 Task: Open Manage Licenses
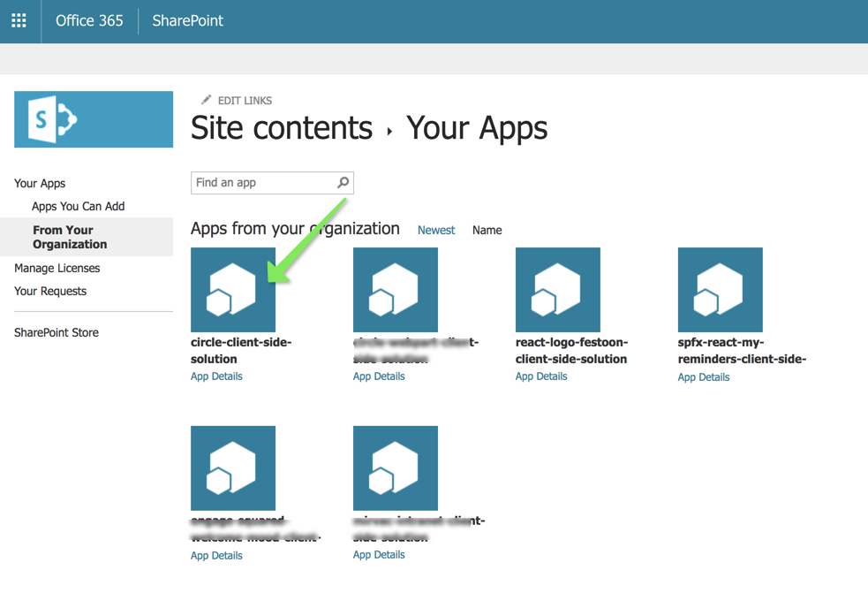click(57, 269)
